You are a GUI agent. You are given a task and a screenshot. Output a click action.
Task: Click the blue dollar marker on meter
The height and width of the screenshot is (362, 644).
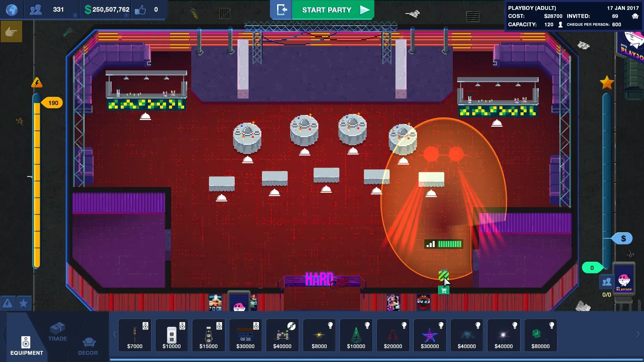point(623,238)
